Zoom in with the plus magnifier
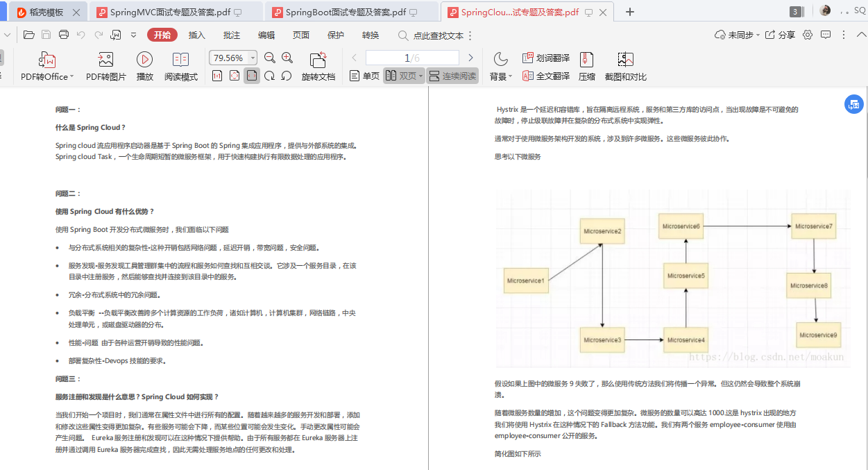Image resolution: width=868 pixels, height=470 pixels. pyautogui.click(x=287, y=58)
